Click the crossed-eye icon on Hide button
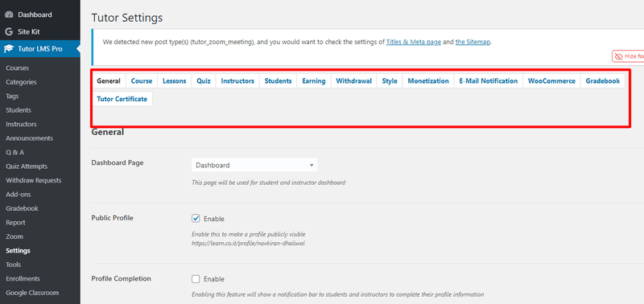The width and height of the screenshot is (644, 304). [618, 56]
